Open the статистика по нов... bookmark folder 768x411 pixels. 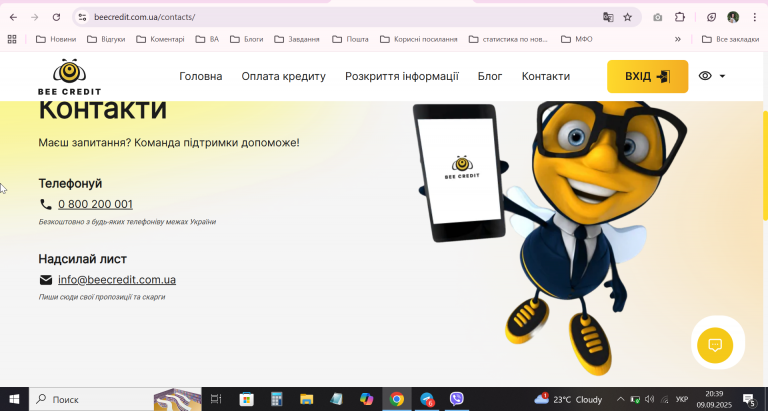tap(508, 39)
